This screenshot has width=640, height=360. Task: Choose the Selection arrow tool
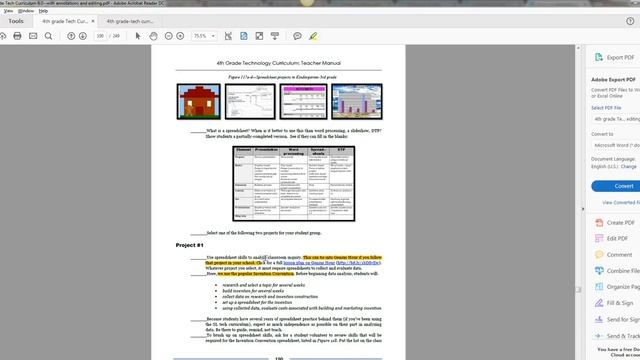coord(138,36)
